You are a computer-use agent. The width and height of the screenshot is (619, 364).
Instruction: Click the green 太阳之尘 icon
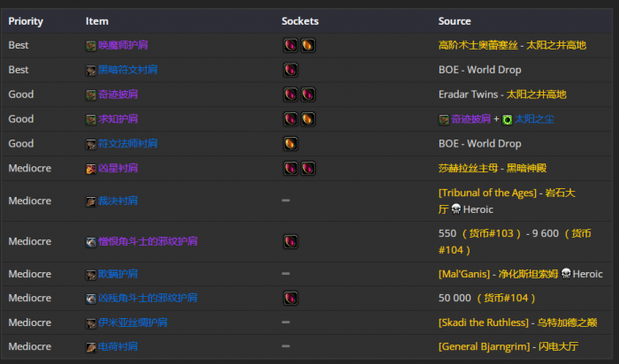point(507,119)
